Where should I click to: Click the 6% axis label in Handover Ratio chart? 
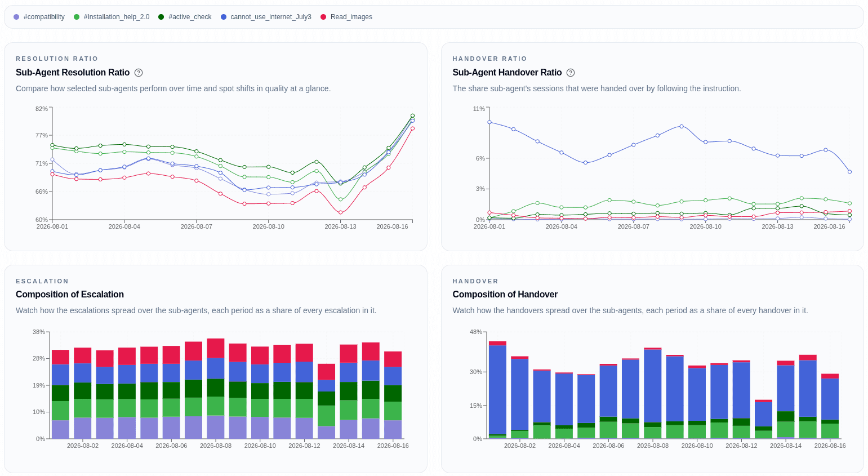coord(480,158)
